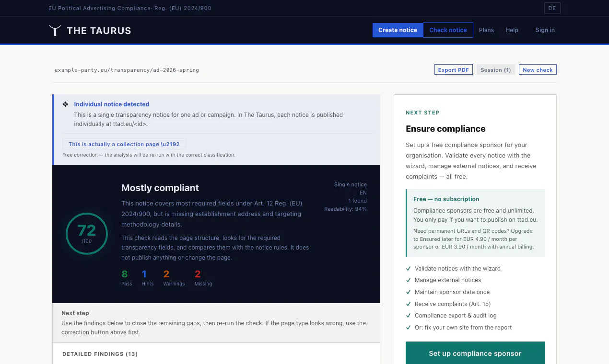Image resolution: width=609 pixels, height=364 pixels.
Task: Click Readability: 94% value
Action: tap(345, 209)
